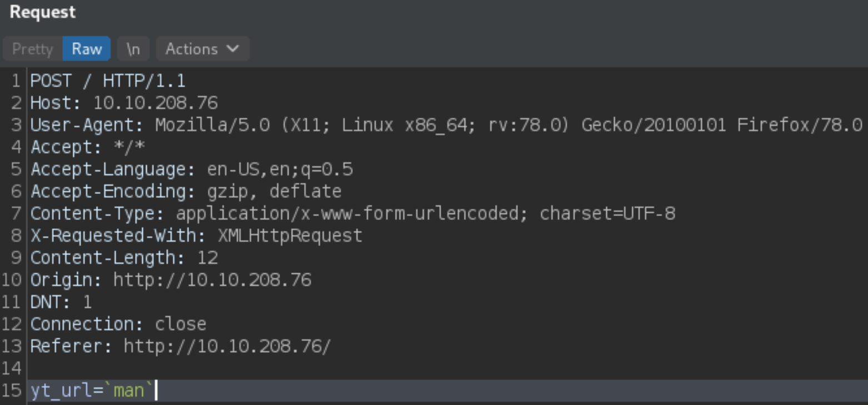The width and height of the screenshot is (868, 405).
Task: Toggle the \n non-printable characters button
Action: click(x=133, y=49)
